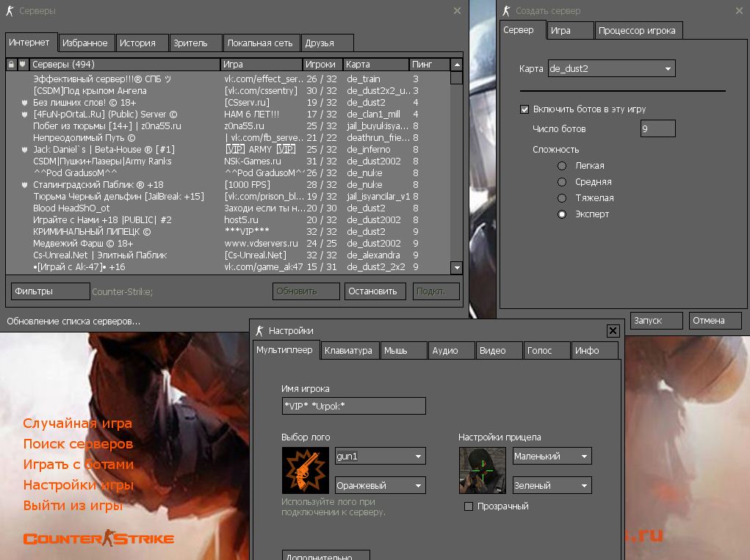Close the Настройки window with its X button
Image resolution: width=750 pixels, height=560 pixels.
coord(613,331)
